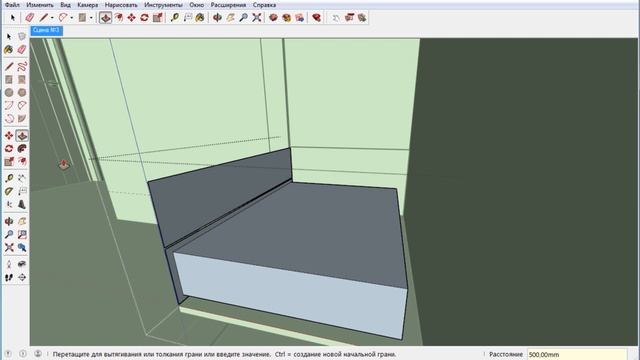Select the Text label tool in Large Tool Set

[22, 191]
